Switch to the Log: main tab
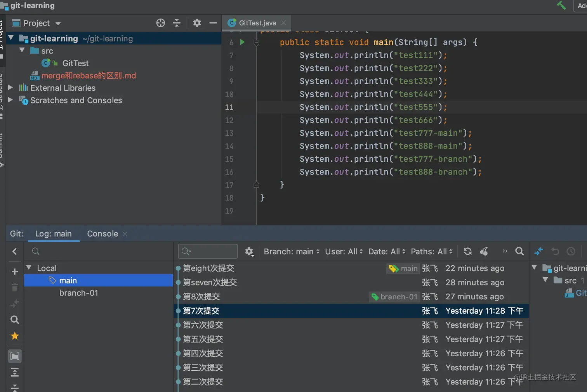 pos(54,234)
